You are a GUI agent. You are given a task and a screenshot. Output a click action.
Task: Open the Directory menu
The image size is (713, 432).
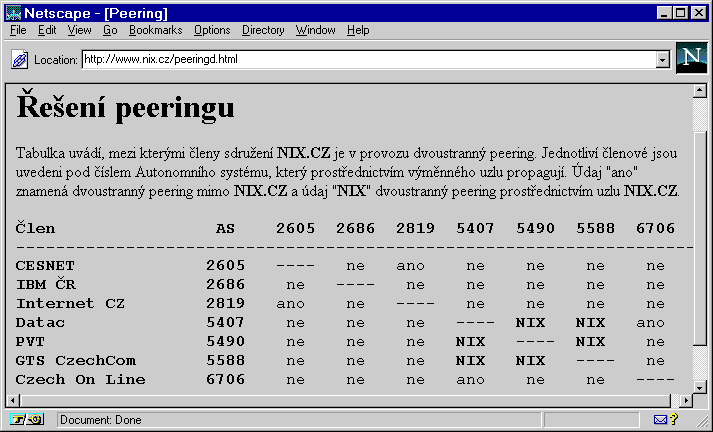263,30
